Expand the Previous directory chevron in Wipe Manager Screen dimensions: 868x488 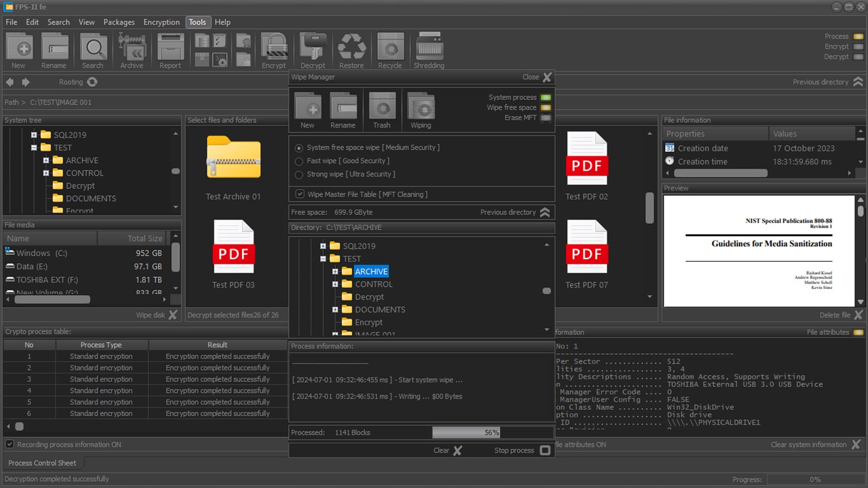coord(545,211)
